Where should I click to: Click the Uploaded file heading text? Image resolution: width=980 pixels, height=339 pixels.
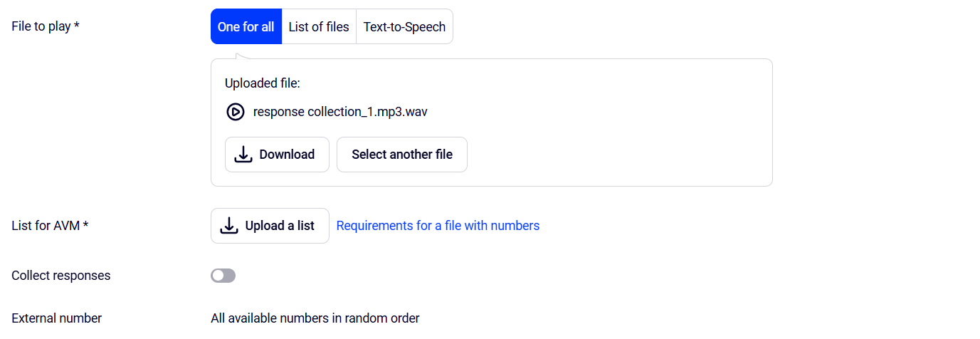263,83
